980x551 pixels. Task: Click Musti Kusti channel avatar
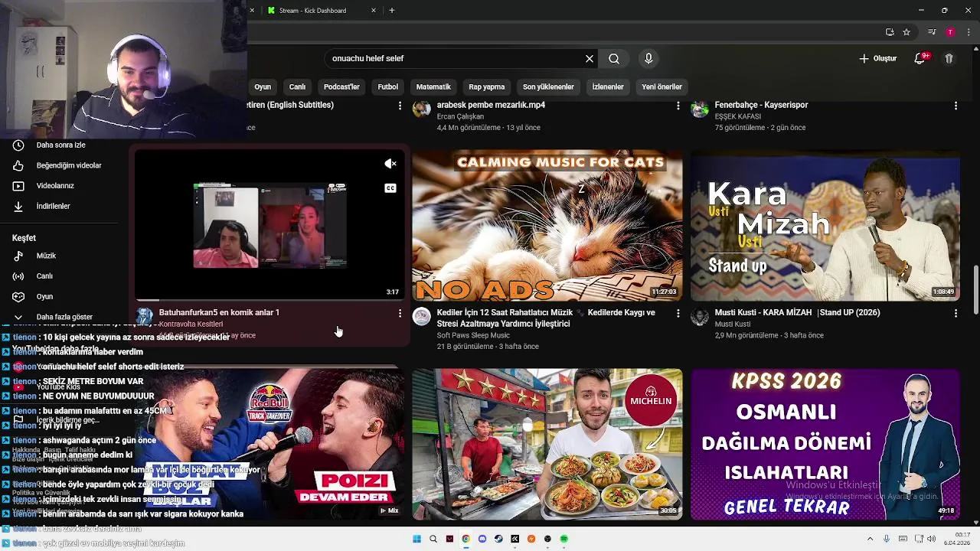[700, 317]
